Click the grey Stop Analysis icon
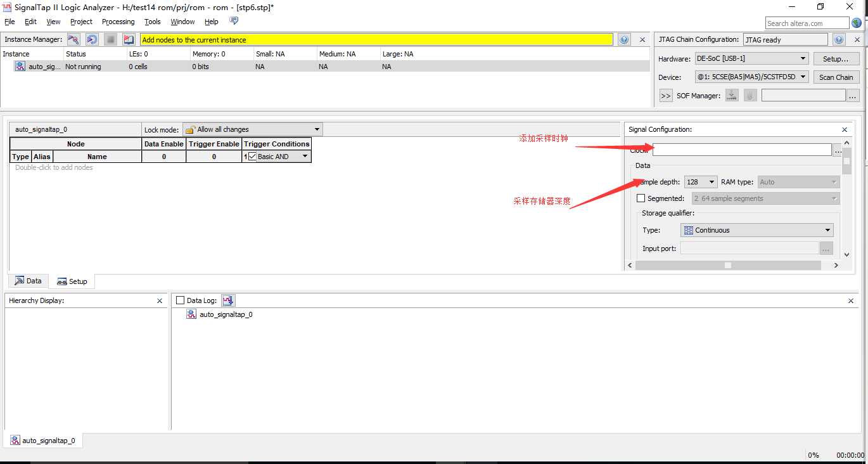Image resolution: width=868 pixels, height=464 pixels. [111, 39]
